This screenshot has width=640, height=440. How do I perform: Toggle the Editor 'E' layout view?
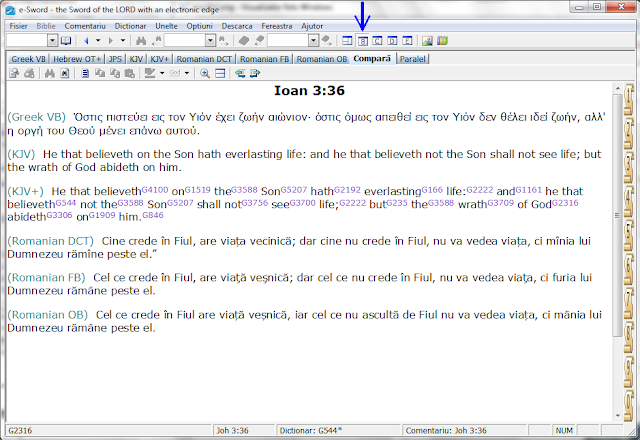tap(407, 40)
